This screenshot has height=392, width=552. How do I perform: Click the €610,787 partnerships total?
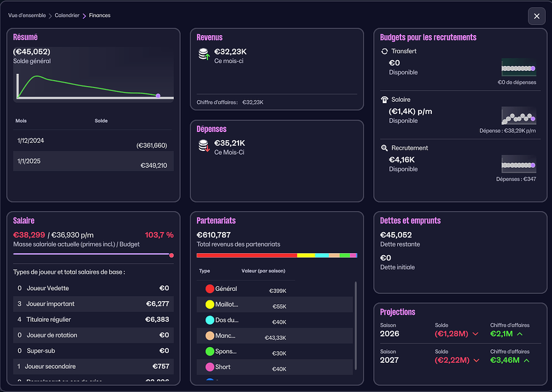coord(214,235)
